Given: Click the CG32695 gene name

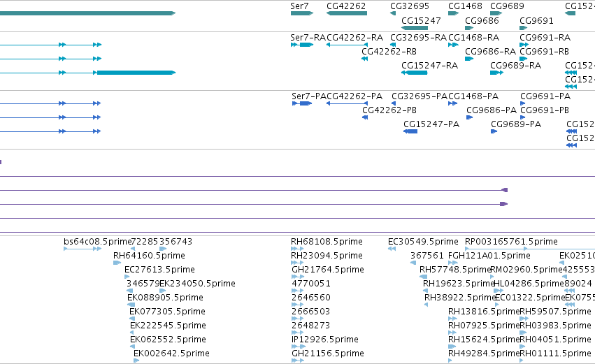Looking at the screenshot, I should coord(410,6).
